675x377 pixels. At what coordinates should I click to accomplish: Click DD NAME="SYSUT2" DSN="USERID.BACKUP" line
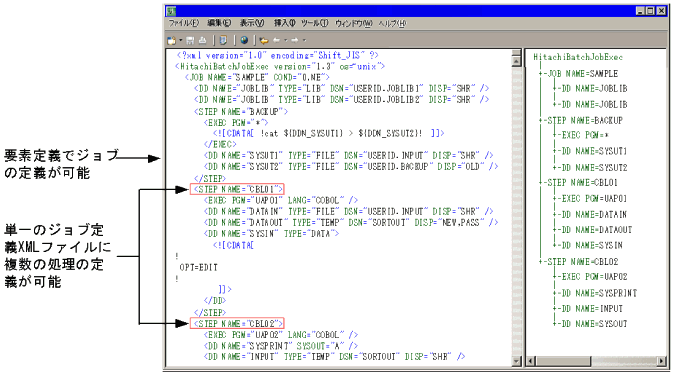pyautogui.click(x=351, y=166)
